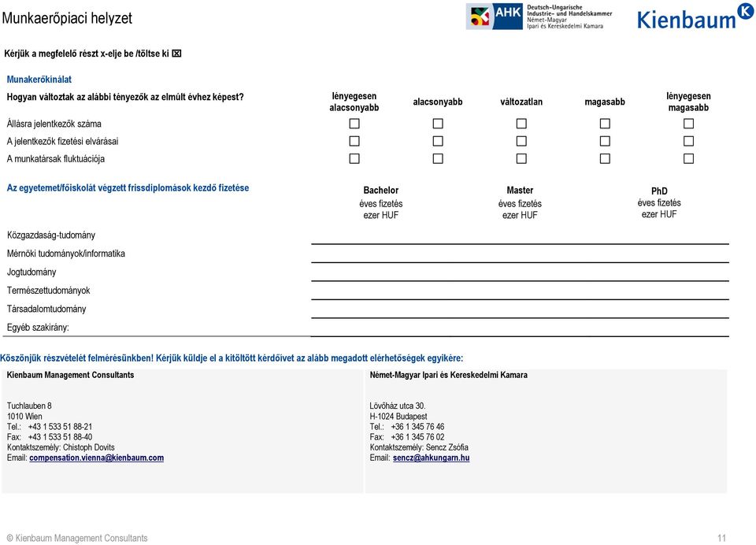
Task: Click the example x-marked checkbox in instructions
Action: pos(176,54)
